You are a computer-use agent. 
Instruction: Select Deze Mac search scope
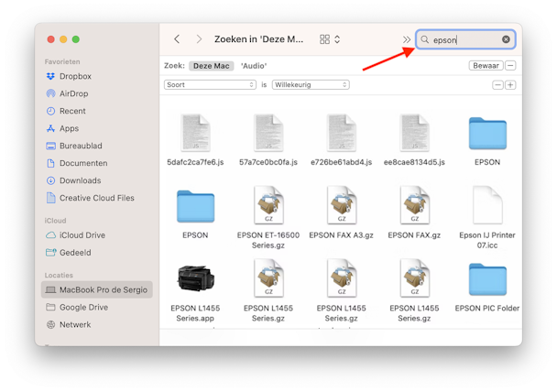pos(211,66)
